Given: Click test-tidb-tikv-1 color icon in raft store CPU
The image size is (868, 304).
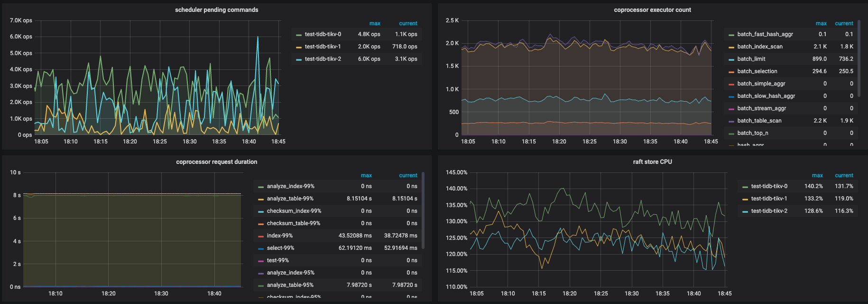Looking at the screenshot, I should [745, 199].
